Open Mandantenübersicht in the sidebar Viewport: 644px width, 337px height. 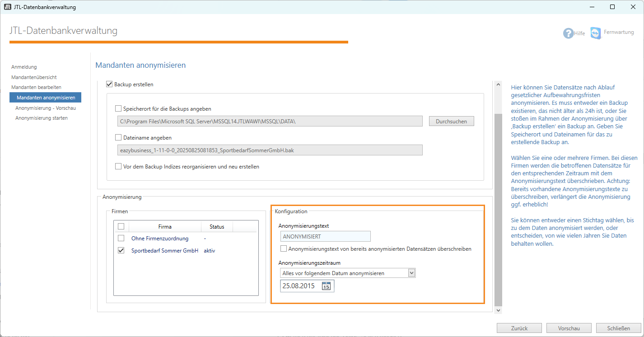pyautogui.click(x=34, y=77)
